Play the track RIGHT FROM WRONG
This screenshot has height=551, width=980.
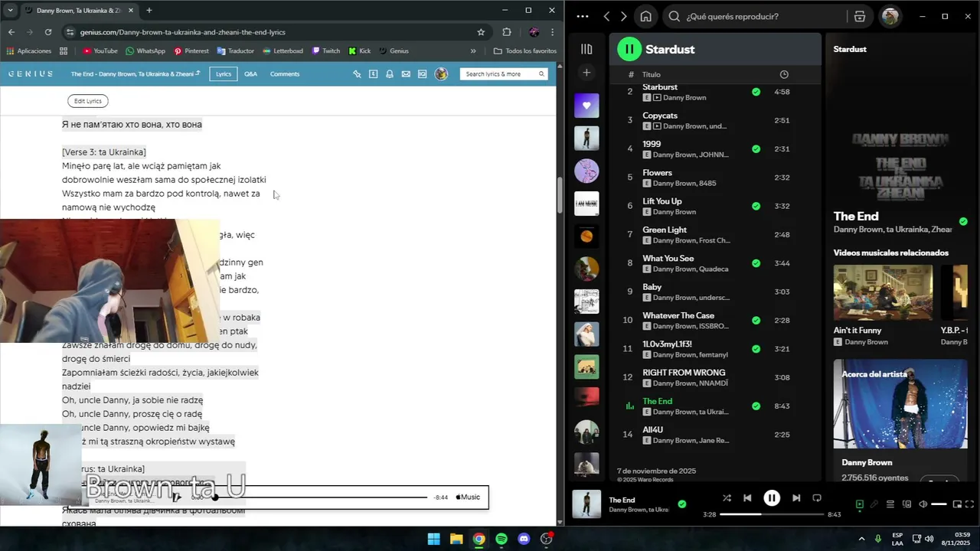coord(715,377)
